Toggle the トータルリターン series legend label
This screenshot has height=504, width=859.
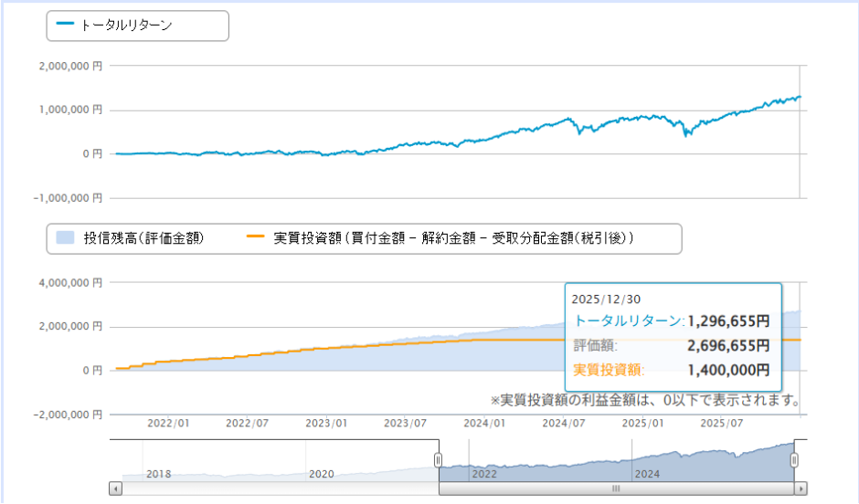tap(126, 26)
